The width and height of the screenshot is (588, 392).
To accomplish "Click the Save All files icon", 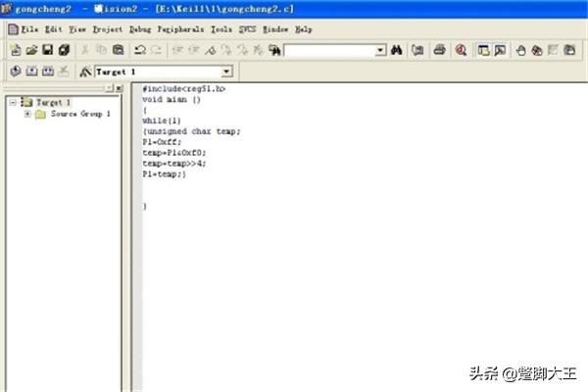I will point(64,50).
